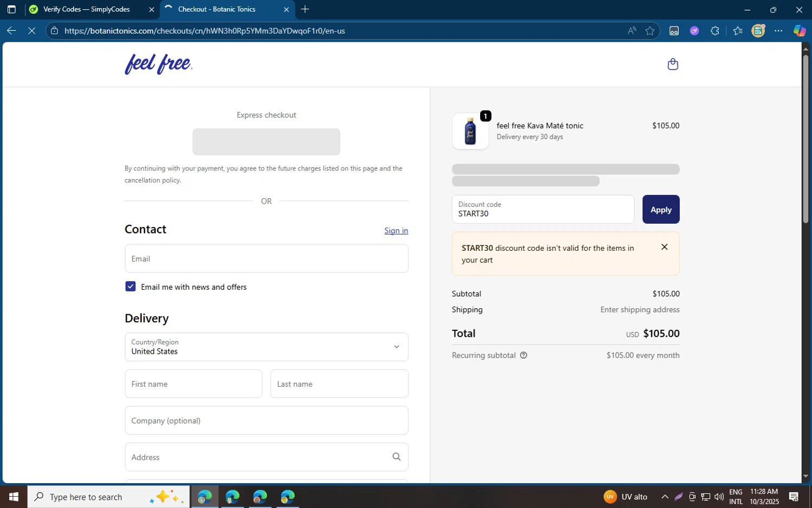Viewport: 812px width, 508px height.
Task: Add this page to favorites
Action: 650,31
